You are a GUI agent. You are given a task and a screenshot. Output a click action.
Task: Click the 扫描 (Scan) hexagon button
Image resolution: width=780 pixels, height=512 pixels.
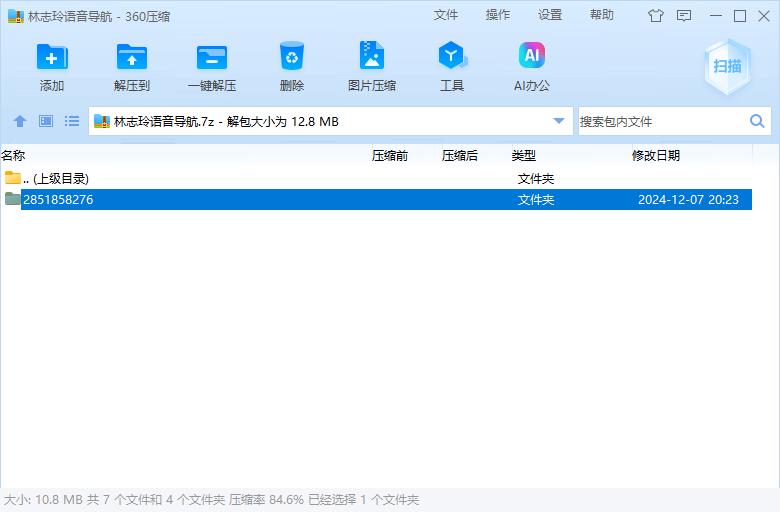[727, 66]
